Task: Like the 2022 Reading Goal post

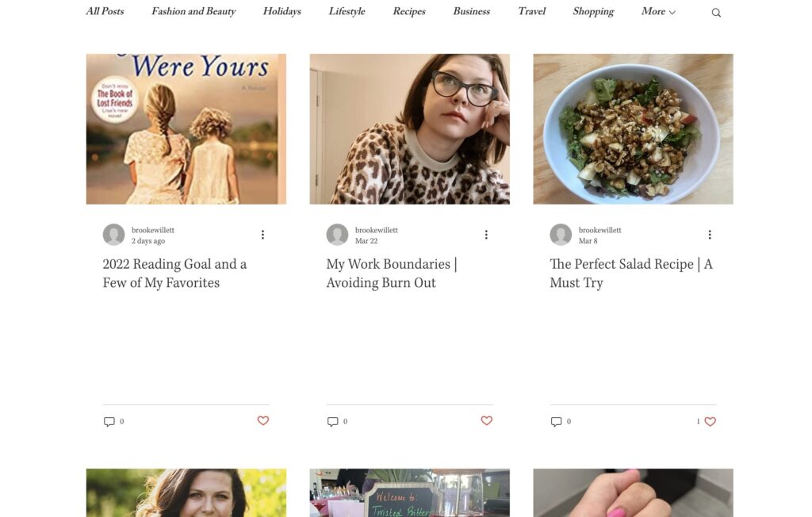Action: click(x=263, y=421)
